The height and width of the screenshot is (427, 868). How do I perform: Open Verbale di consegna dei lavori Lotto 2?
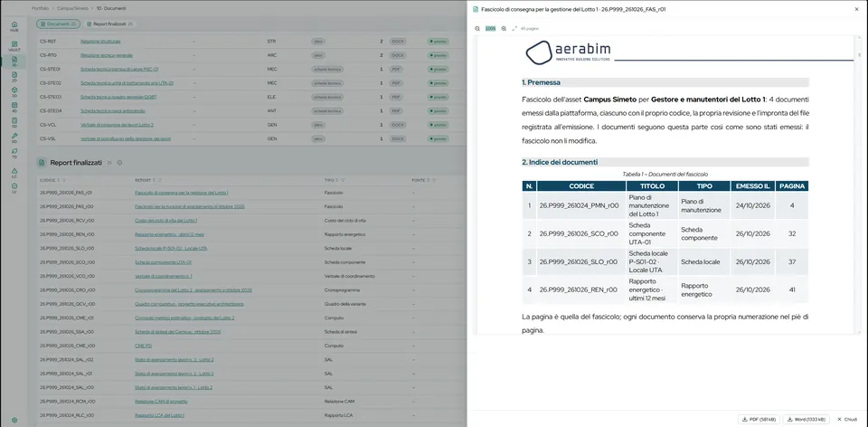[x=117, y=125]
